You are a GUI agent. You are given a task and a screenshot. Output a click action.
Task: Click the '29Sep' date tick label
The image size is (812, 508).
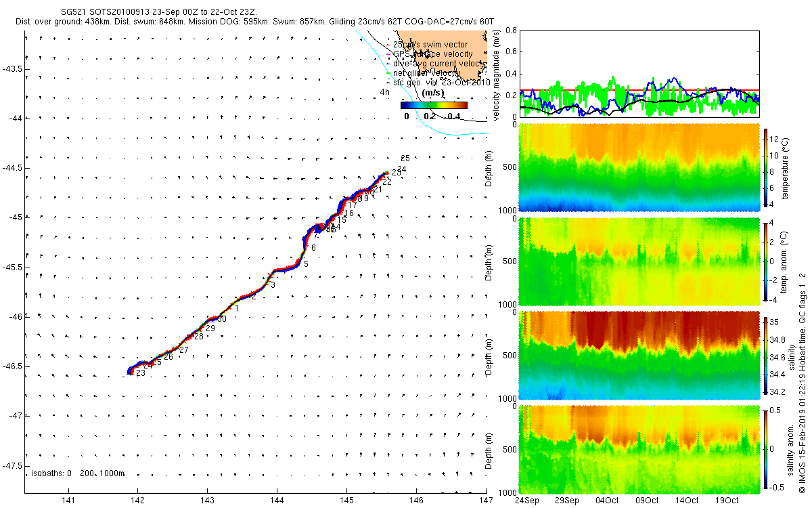pos(566,500)
